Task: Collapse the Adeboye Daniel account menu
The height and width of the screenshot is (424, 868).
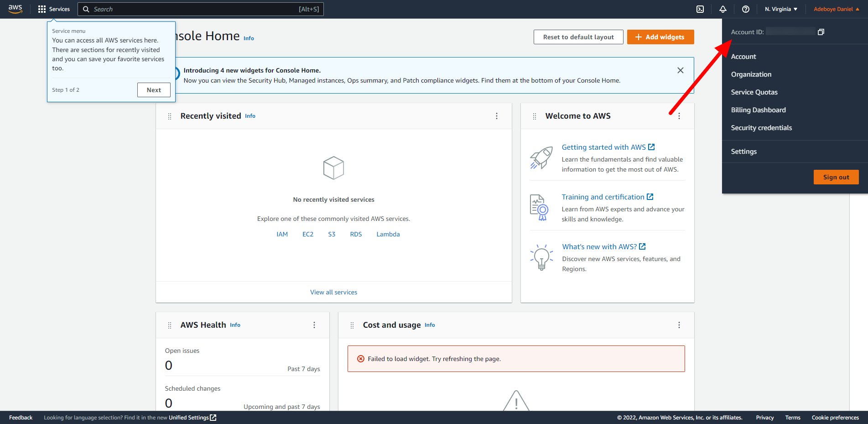Action: coord(837,9)
